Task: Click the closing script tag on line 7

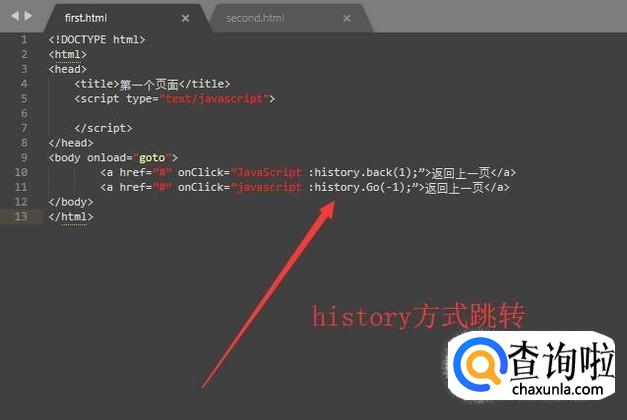Action: pos(103,128)
